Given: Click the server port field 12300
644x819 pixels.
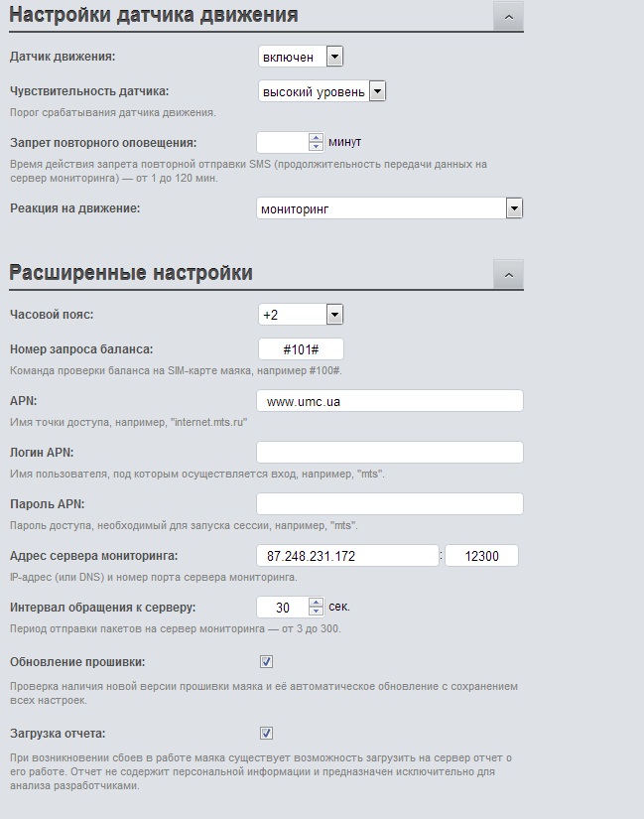Looking at the screenshot, I should tap(481, 556).
